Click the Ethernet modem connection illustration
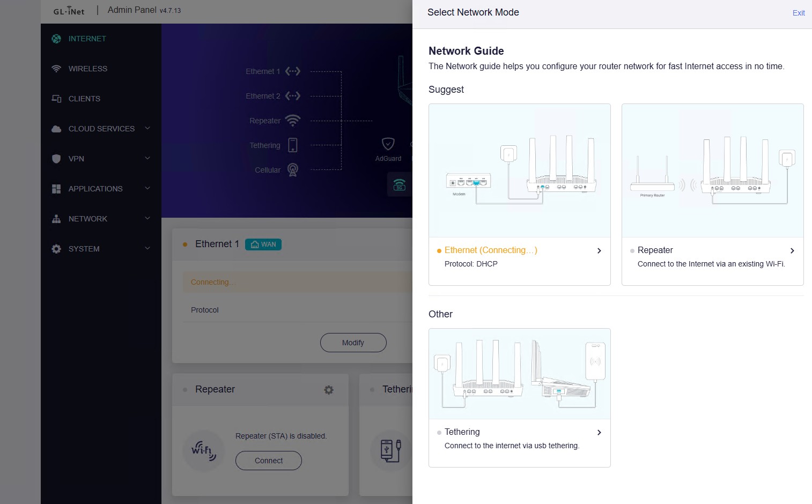Image resolution: width=812 pixels, height=504 pixels. [520, 171]
